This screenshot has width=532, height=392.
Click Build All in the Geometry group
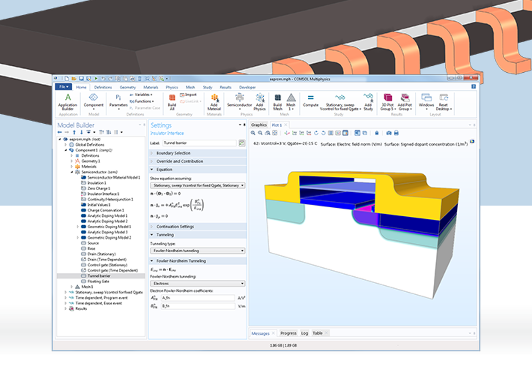[172, 102]
